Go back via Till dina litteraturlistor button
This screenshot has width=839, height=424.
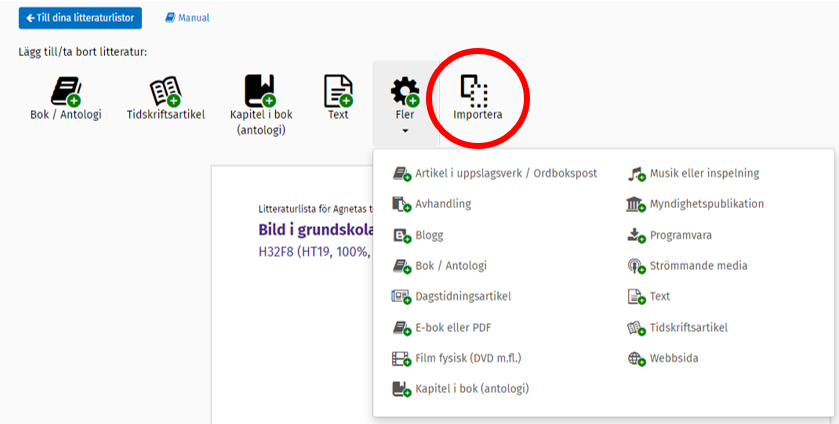(x=80, y=18)
